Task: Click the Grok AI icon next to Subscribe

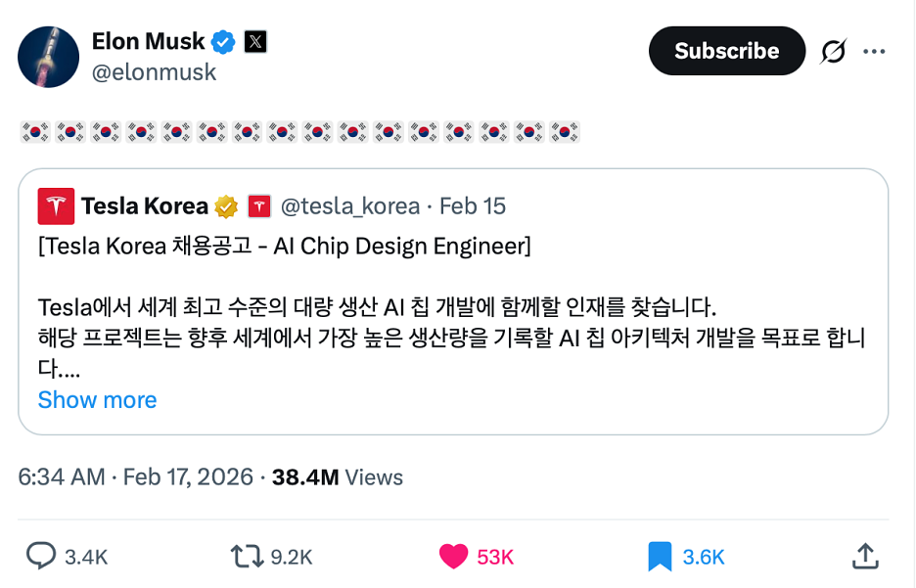Action: click(x=834, y=50)
